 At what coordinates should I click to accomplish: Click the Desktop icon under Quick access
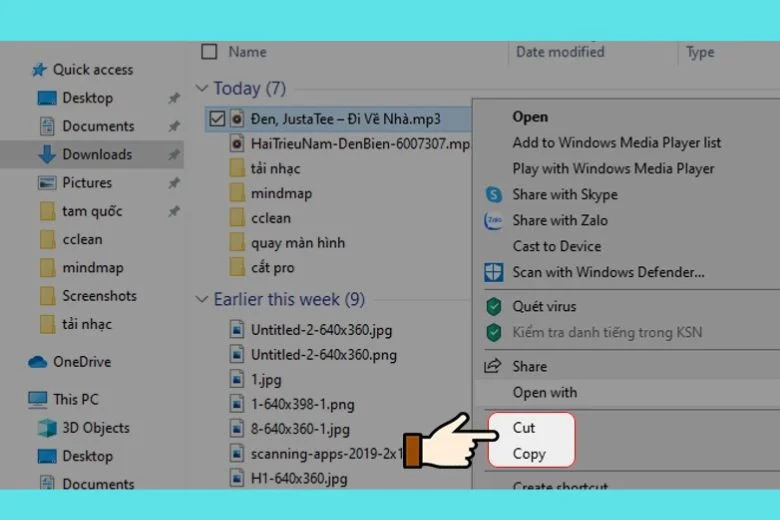point(47,98)
